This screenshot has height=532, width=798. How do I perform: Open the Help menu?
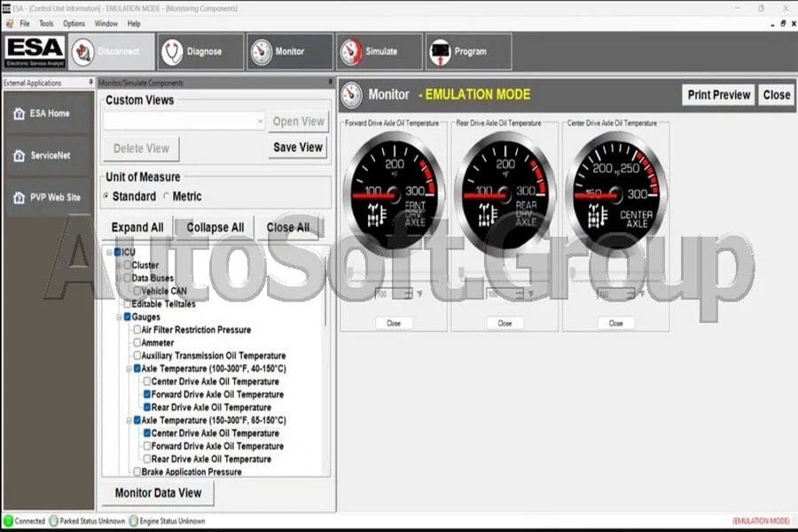coord(134,23)
